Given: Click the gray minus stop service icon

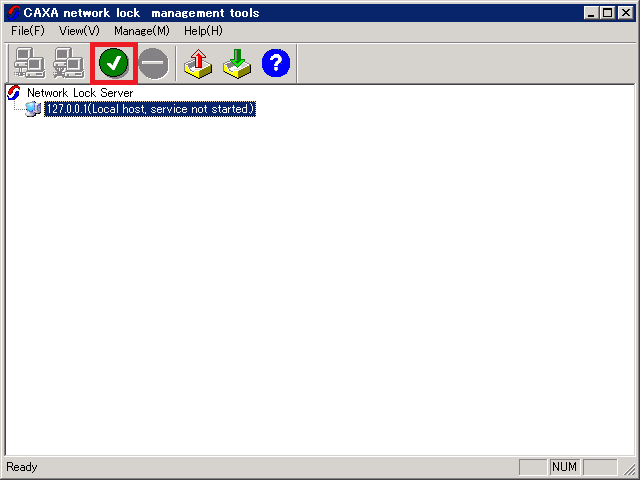Looking at the screenshot, I should click(153, 64).
